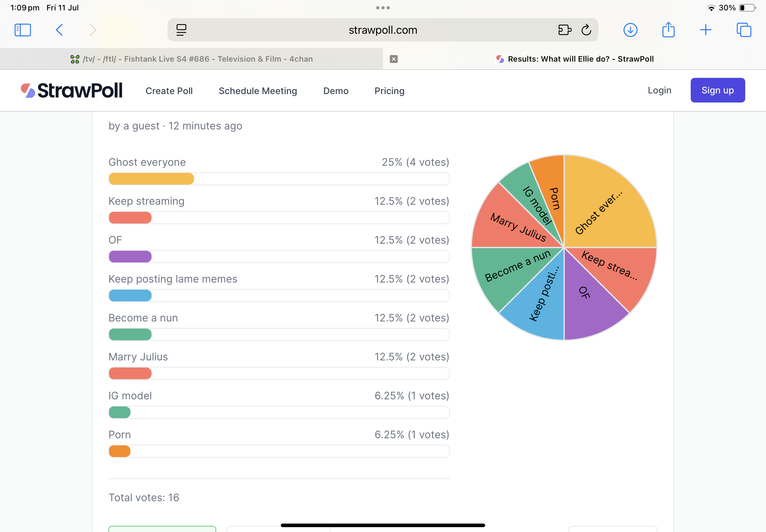Click the 'Keep streaming' option label
Screen dimensions: 766x532
pos(146,201)
